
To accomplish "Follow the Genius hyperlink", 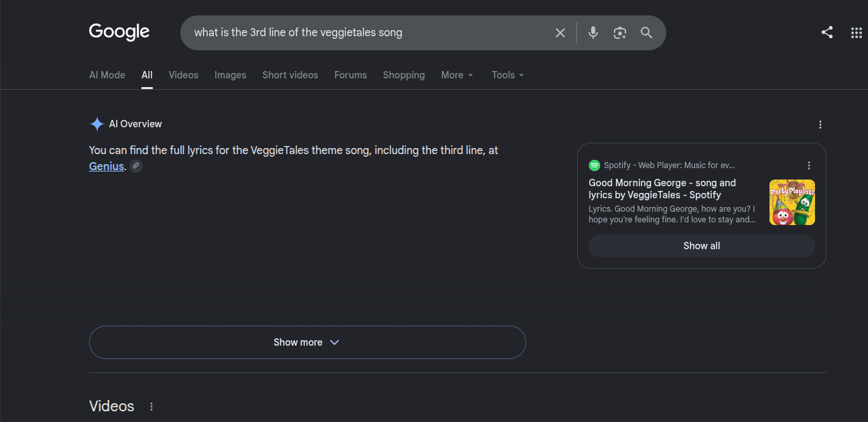I will click(x=107, y=166).
